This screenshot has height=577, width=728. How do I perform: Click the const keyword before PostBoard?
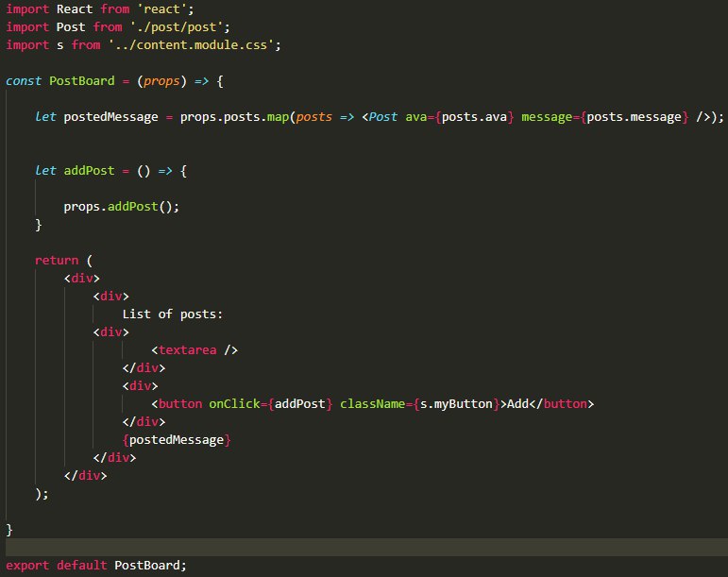click(x=24, y=81)
